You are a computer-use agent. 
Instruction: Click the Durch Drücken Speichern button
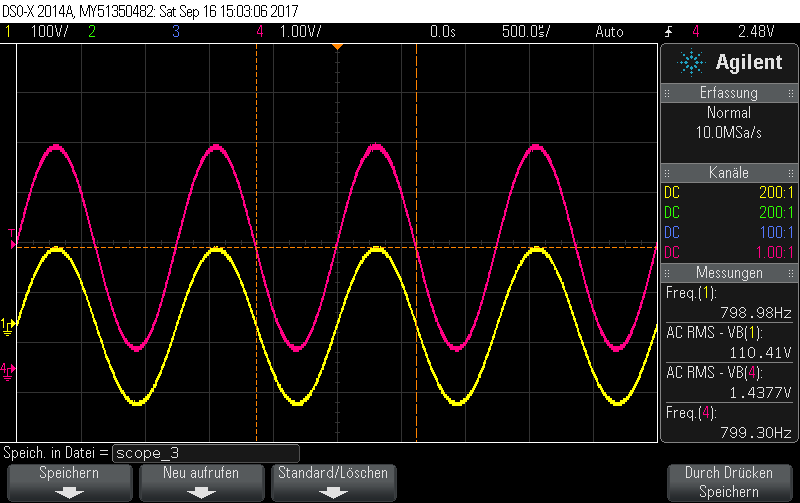729,483
